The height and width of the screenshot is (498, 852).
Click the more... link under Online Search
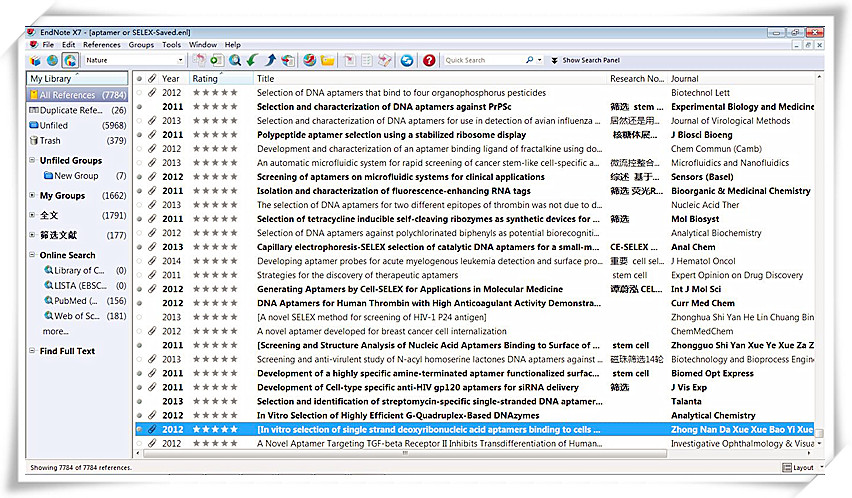(x=56, y=331)
